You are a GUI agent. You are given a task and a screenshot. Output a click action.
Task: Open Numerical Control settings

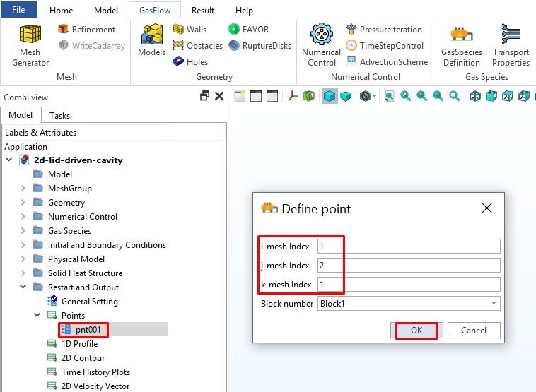(x=321, y=45)
